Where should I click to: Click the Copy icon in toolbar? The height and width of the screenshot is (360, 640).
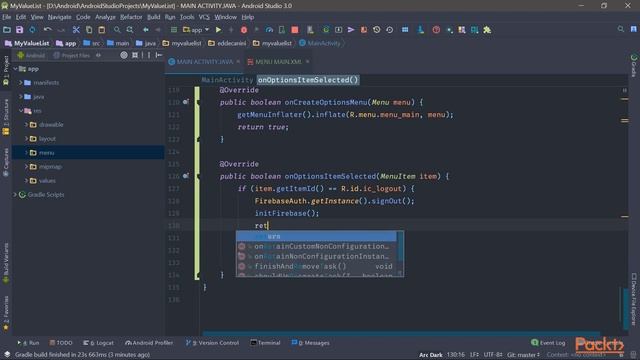[x=89, y=30]
